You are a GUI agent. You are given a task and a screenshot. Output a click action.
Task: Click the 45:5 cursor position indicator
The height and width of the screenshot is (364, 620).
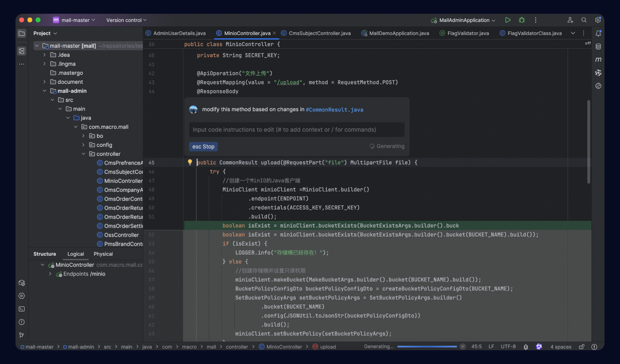pos(477,346)
